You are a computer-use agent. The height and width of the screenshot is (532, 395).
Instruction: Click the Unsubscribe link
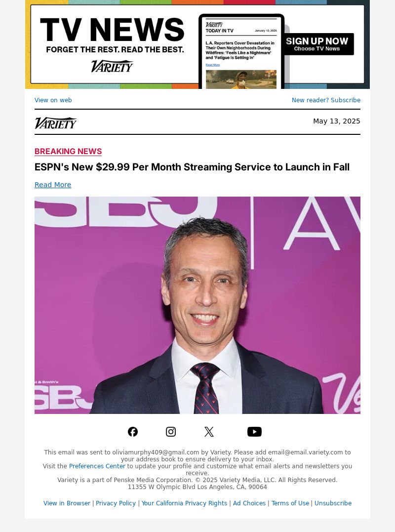click(333, 503)
